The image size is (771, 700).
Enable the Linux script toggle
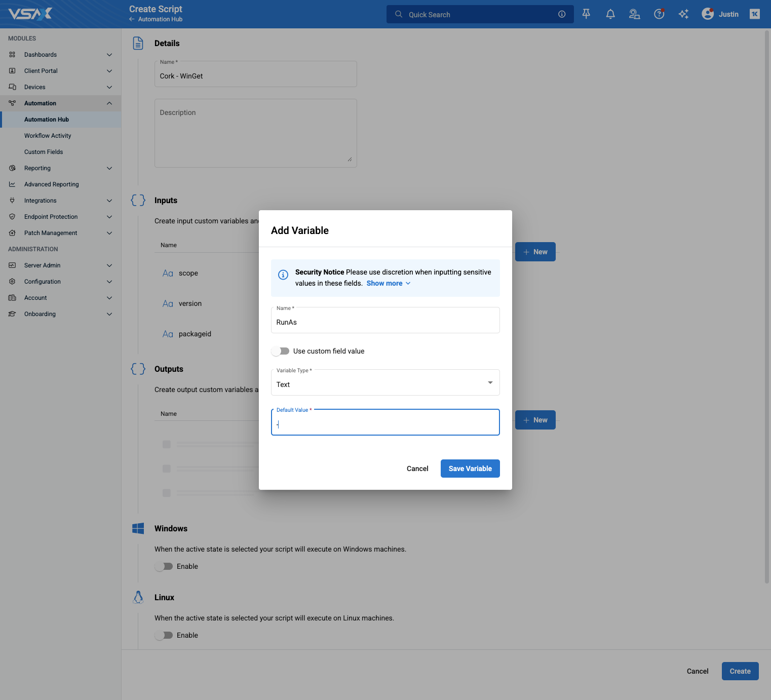click(x=164, y=635)
